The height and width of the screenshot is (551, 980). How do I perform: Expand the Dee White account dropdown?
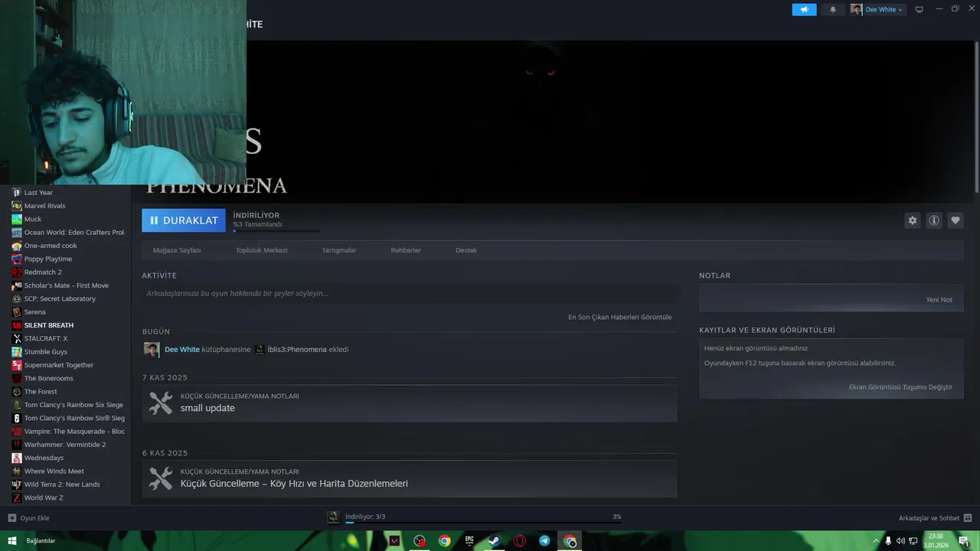pos(878,9)
